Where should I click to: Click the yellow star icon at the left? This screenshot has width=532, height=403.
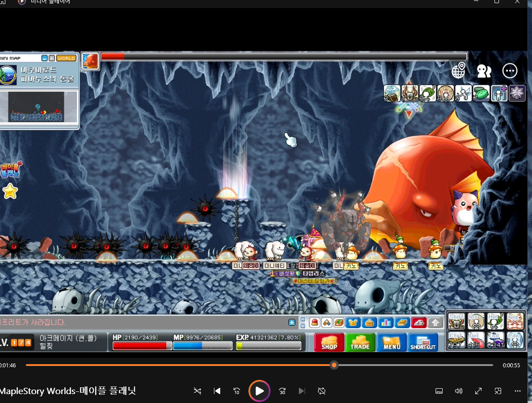tap(10, 191)
